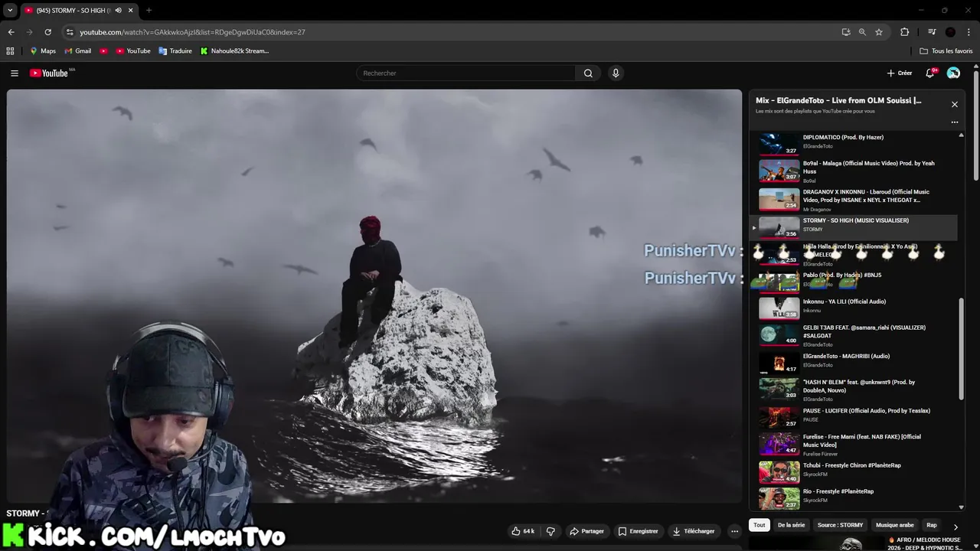View site information icon beside the URL
Viewport: 980px width, 551px height.
click(x=70, y=32)
